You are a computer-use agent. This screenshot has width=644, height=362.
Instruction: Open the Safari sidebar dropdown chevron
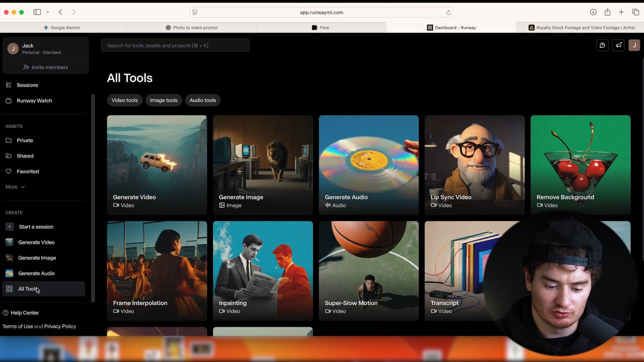[48, 12]
